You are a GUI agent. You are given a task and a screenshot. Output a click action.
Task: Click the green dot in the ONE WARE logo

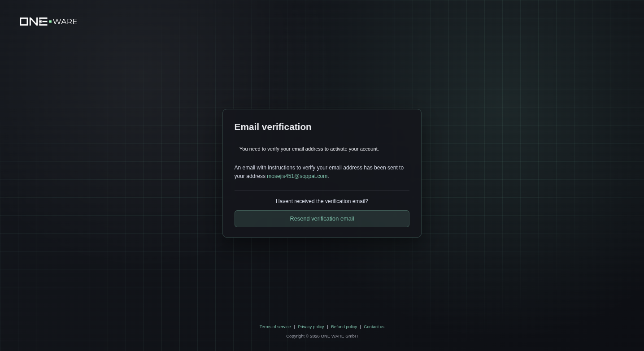click(x=50, y=22)
